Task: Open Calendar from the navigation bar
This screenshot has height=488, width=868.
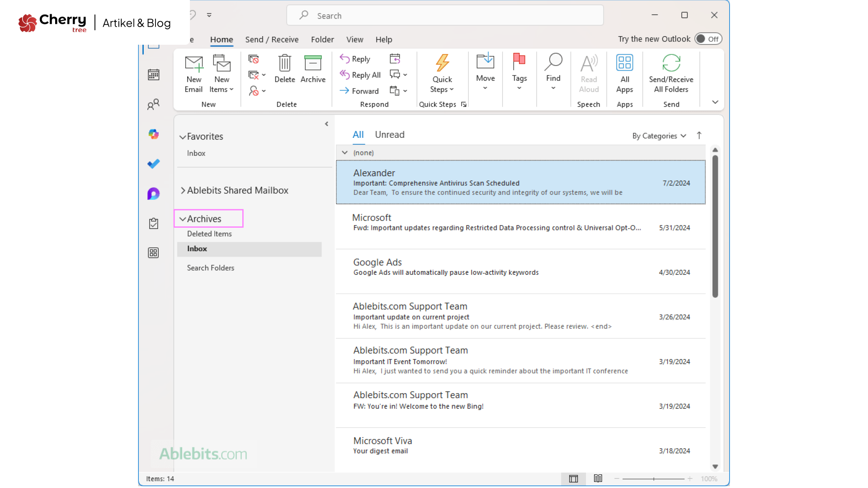Action: click(154, 75)
